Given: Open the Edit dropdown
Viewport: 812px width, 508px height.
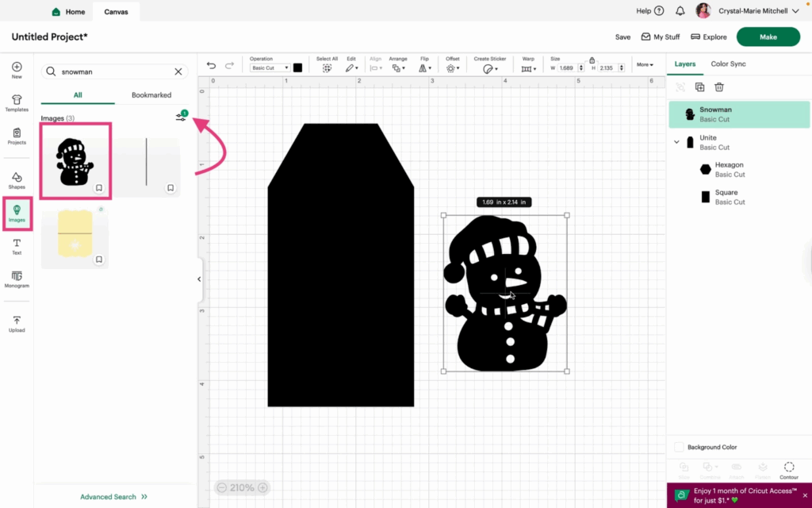Looking at the screenshot, I should 351,68.
